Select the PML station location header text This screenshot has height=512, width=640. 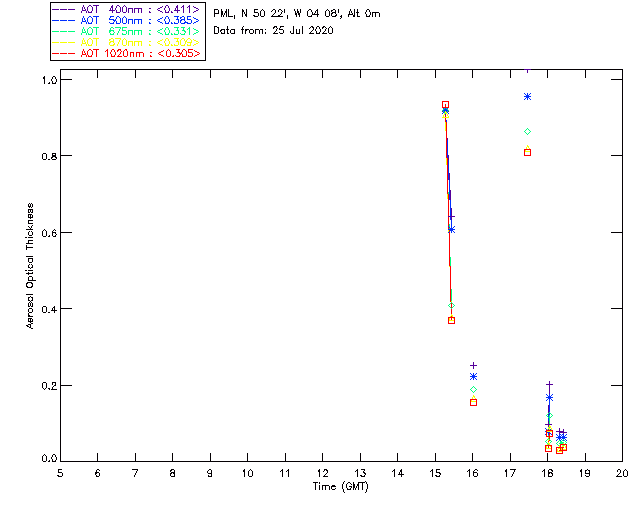pyautogui.click(x=297, y=14)
